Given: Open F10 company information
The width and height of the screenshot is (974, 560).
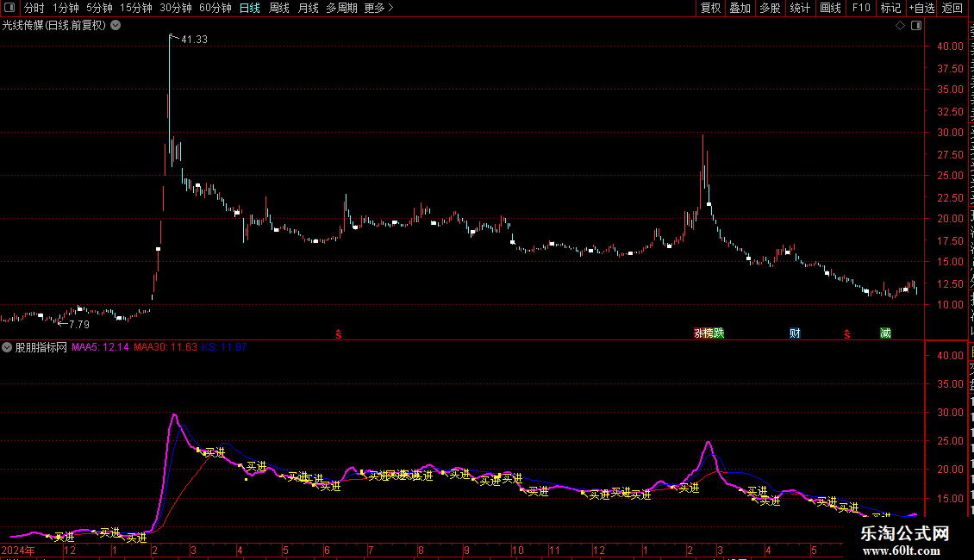Looking at the screenshot, I should point(861,8).
